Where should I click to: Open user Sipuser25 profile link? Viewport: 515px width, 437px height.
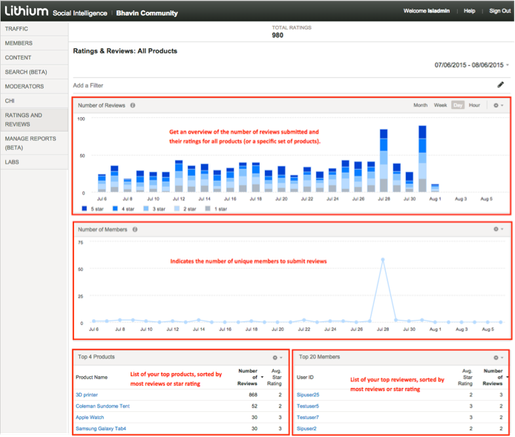308,395
